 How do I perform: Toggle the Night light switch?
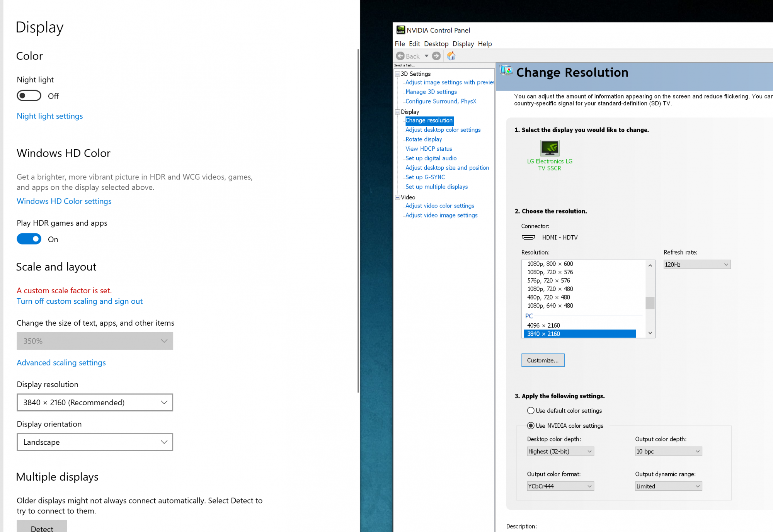[29, 95]
